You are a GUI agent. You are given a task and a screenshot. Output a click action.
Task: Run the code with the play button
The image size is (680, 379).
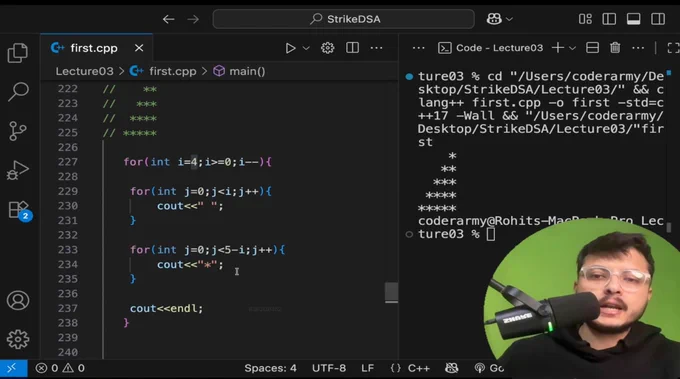[290, 48]
